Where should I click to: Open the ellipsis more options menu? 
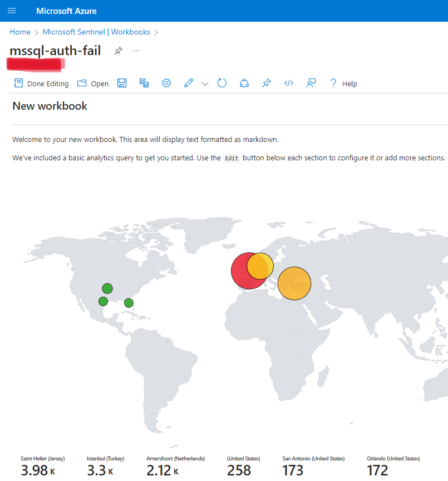pyautogui.click(x=136, y=51)
